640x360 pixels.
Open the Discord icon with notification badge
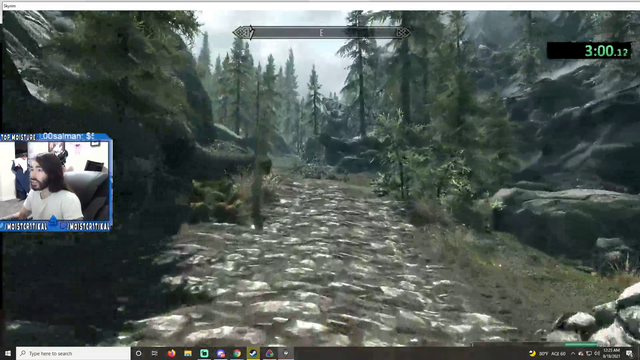[220, 353]
